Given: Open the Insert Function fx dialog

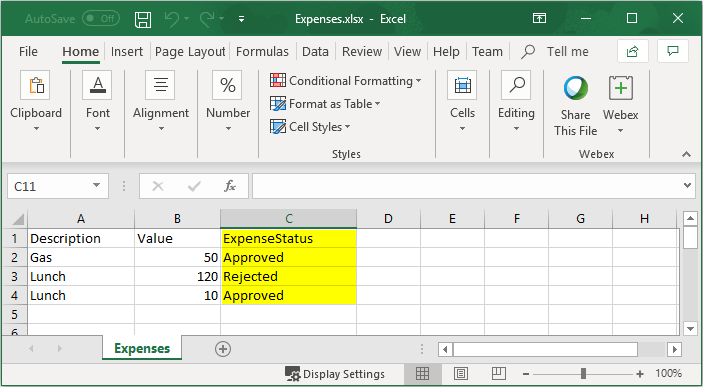Looking at the screenshot, I should click(230, 186).
